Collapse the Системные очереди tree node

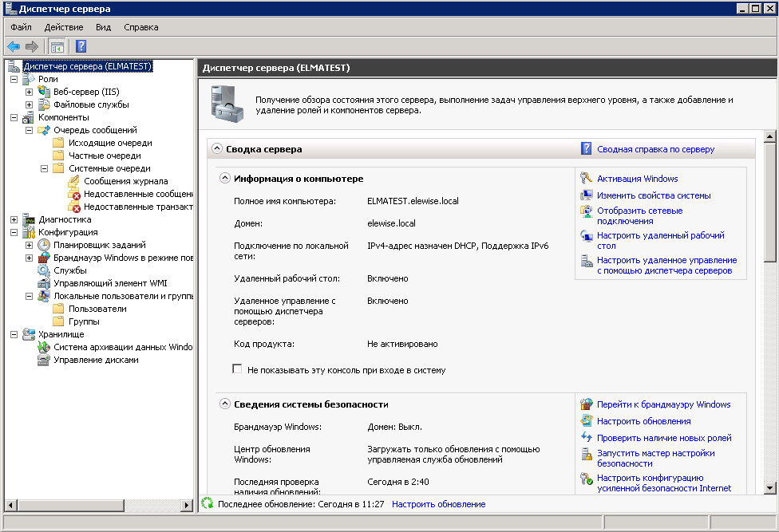coord(45,168)
